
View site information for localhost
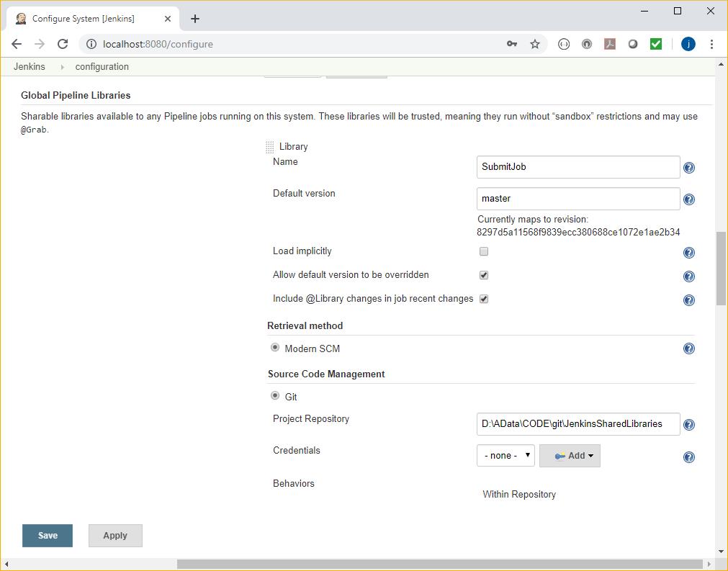click(x=91, y=44)
